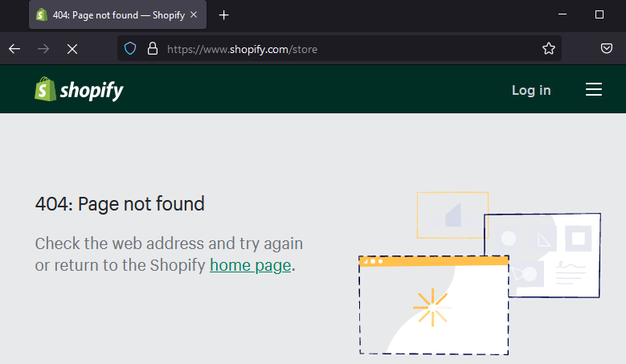Minimize the browser window
This screenshot has height=364, width=626.
coord(562,14)
